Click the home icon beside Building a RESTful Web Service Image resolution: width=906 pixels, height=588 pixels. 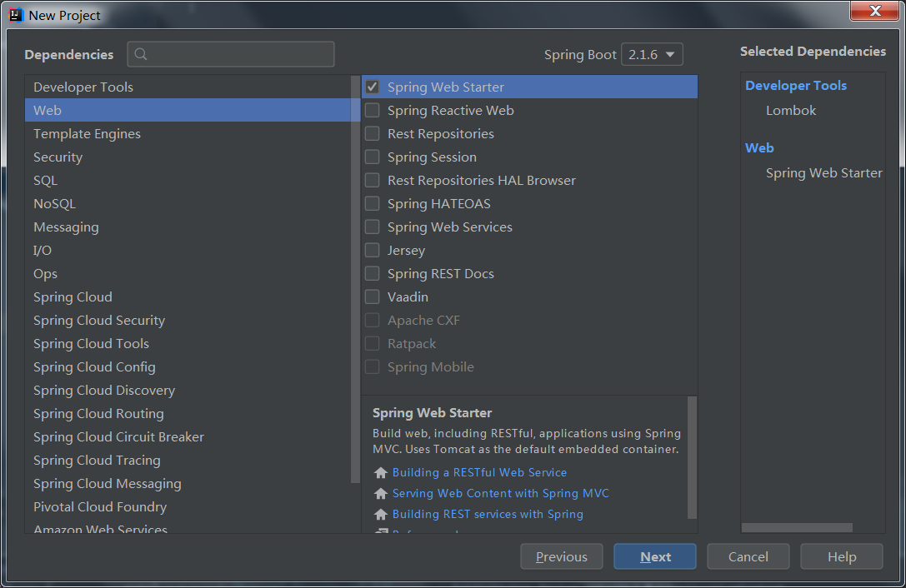(380, 472)
